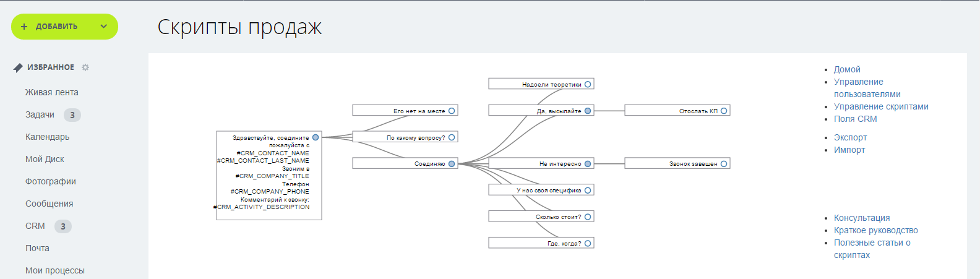The image size is (980, 279).
Task: Select the 'У нас своя специфика' node box
Action: coord(538,191)
